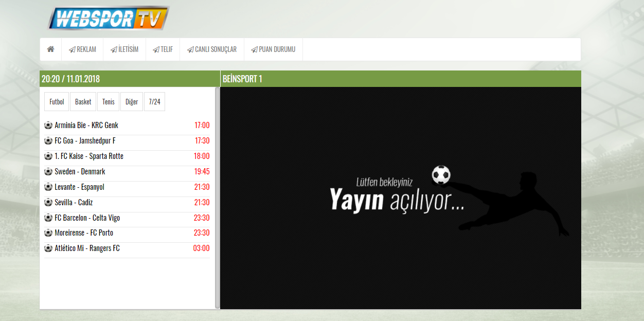
Task: Click the 18:00 kickoff time
Action: tap(202, 156)
